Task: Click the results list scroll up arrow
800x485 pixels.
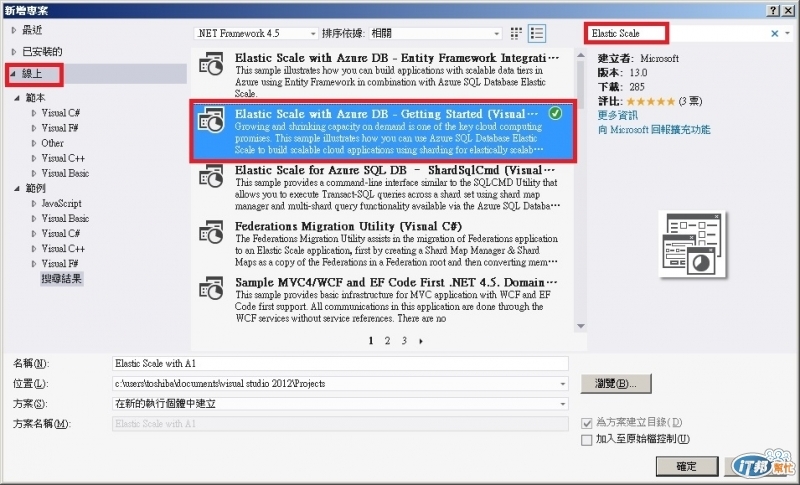Action: click(581, 55)
